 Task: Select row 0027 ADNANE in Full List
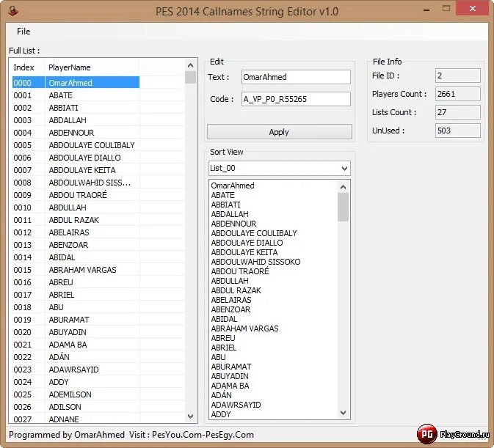coord(76,419)
